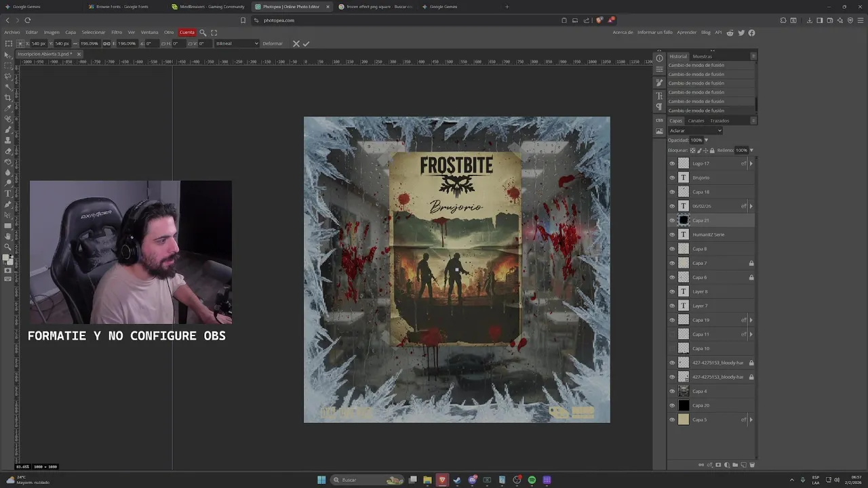This screenshot has height=488, width=868.
Task: Open search magnifier in menu bar
Action: coord(203,33)
